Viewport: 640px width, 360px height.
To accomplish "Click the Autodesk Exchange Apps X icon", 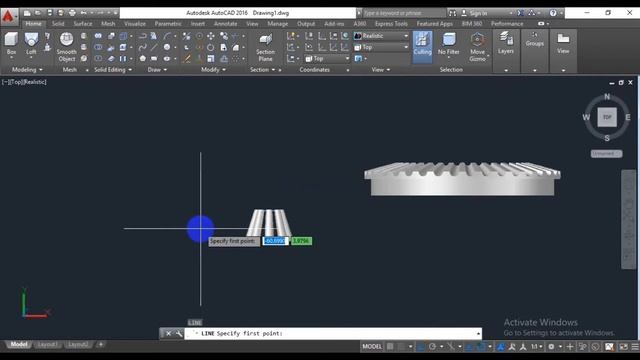I will tap(521, 13).
